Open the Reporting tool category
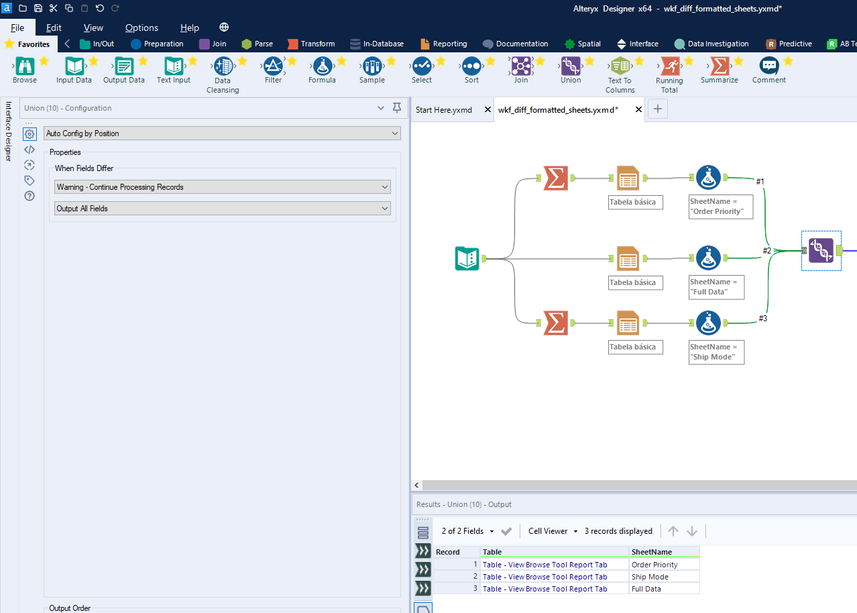Viewport: 857px width, 613px height. [444, 44]
